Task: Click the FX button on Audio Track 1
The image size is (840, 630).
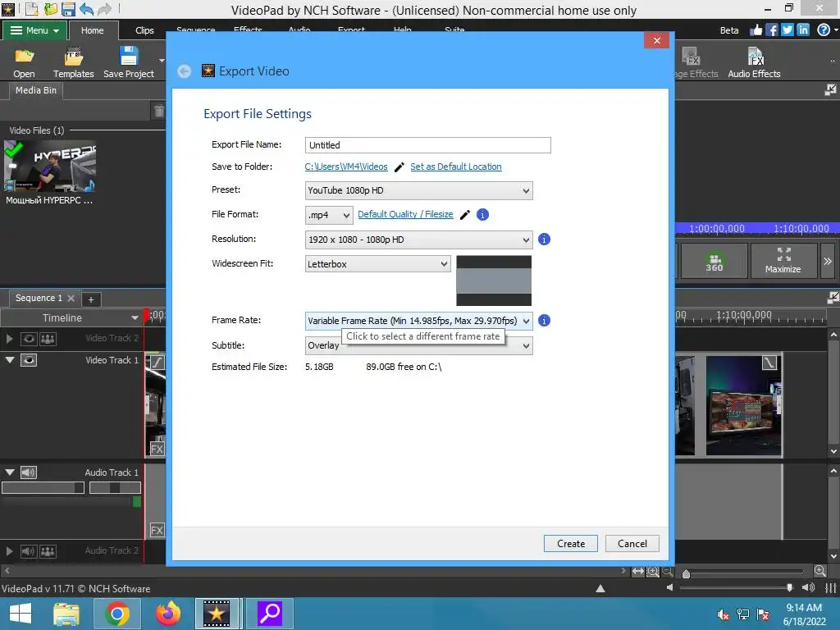Action: tap(157, 531)
